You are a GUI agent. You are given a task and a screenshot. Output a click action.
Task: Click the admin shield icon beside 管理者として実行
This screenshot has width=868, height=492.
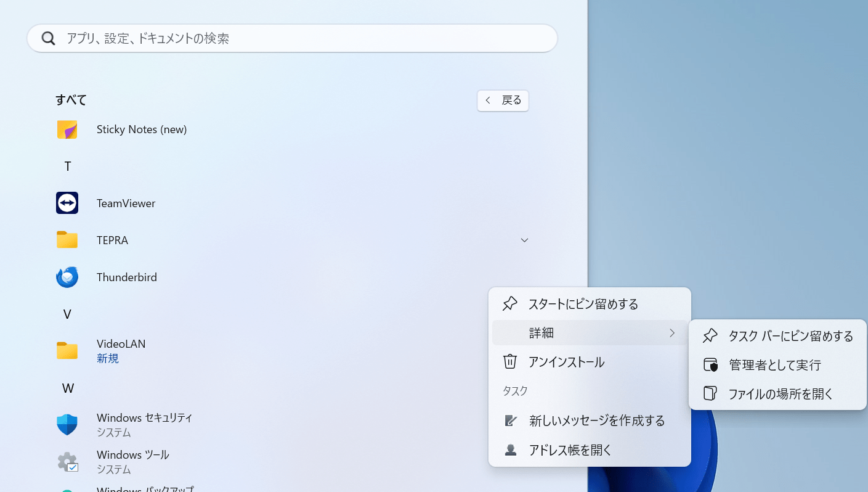(710, 365)
